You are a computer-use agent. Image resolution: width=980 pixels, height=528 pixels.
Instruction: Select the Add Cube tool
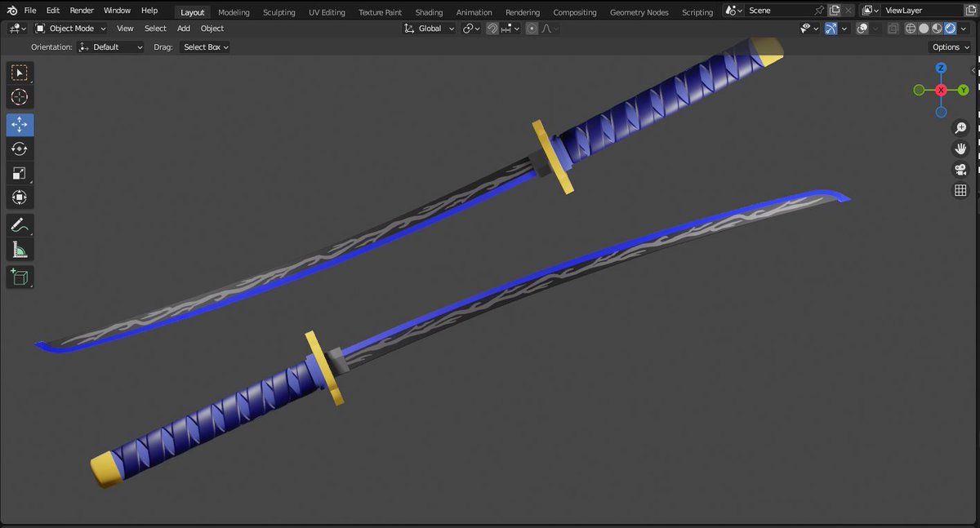coord(20,277)
